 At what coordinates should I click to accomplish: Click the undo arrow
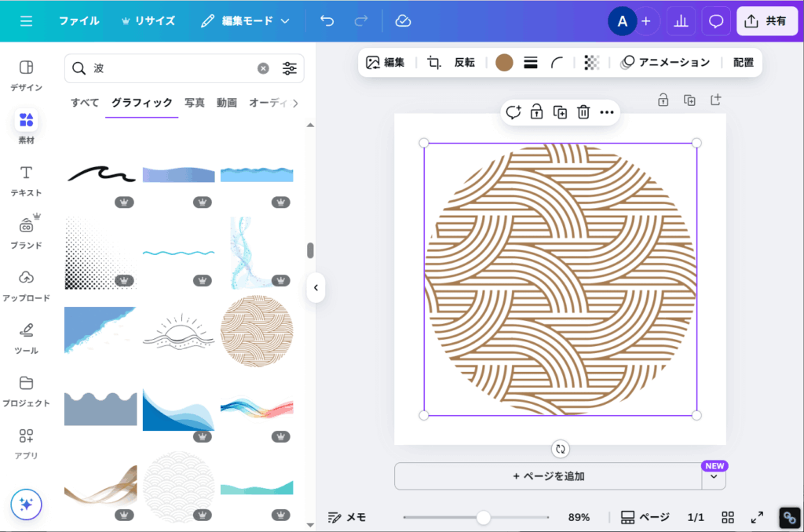pyautogui.click(x=327, y=21)
